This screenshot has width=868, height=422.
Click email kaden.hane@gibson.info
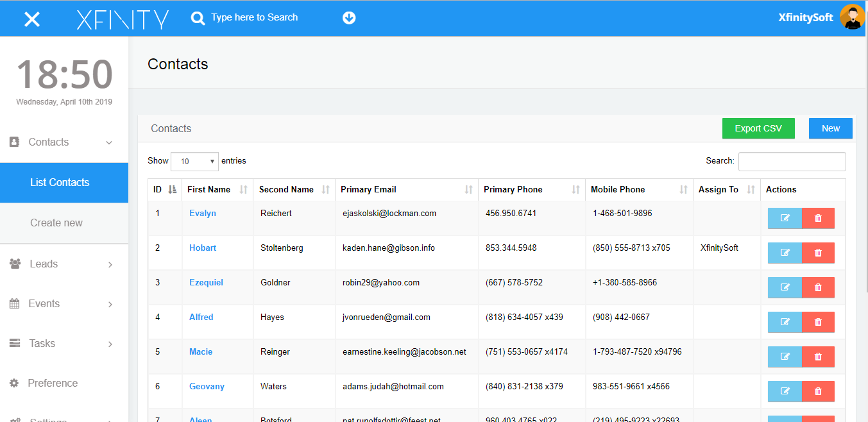[389, 248]
